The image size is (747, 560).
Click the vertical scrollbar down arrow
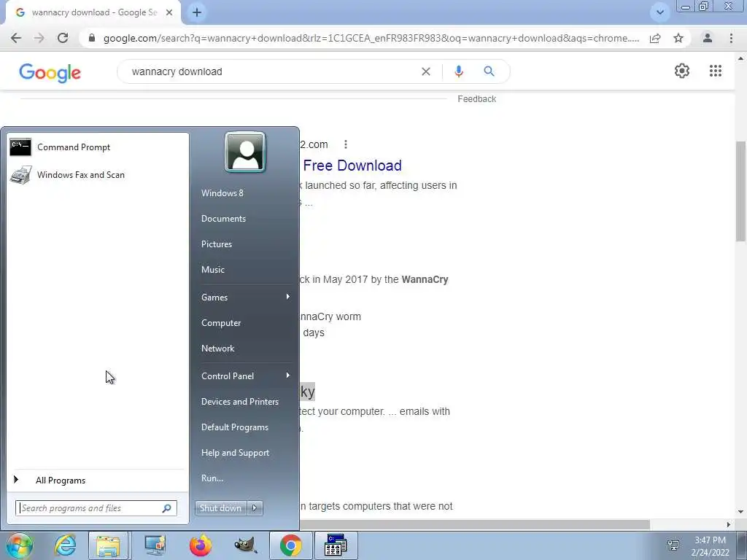741,512
